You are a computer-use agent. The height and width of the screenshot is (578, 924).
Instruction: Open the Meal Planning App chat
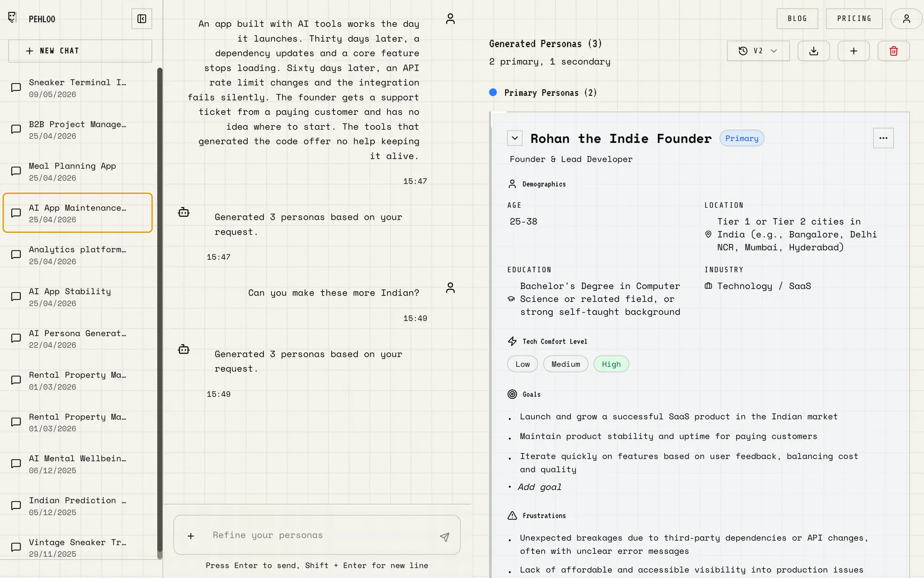(78, 171)
